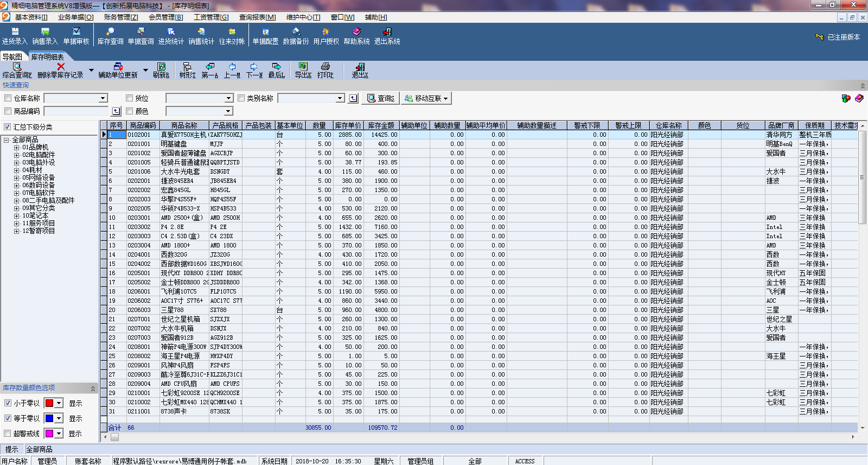
Task: Toggle 货位 filter checkbox
Action: pos(130,98)
